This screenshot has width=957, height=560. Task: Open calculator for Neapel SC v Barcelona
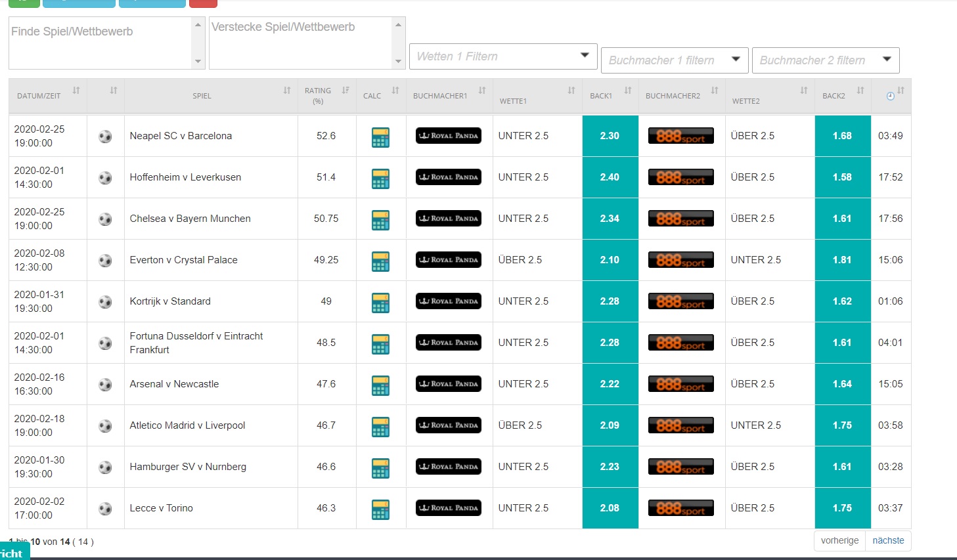pos(380,137)
